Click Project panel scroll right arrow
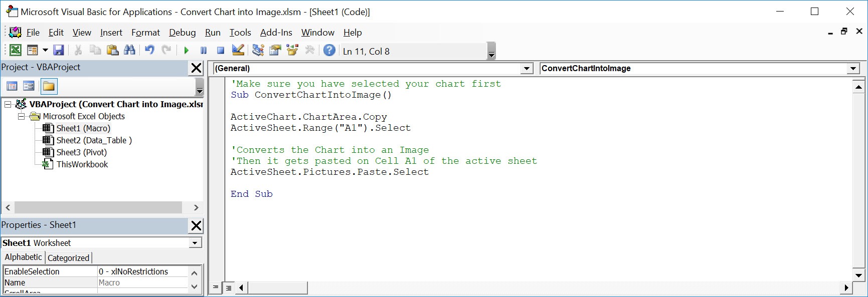Screen dimensions: 868x297 click(196, 207)
